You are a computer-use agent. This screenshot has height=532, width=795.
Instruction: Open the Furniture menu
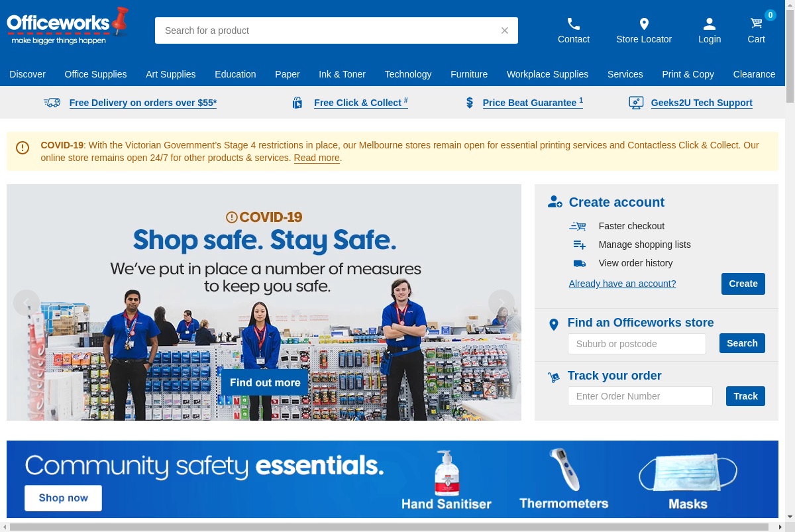(469, 74)
